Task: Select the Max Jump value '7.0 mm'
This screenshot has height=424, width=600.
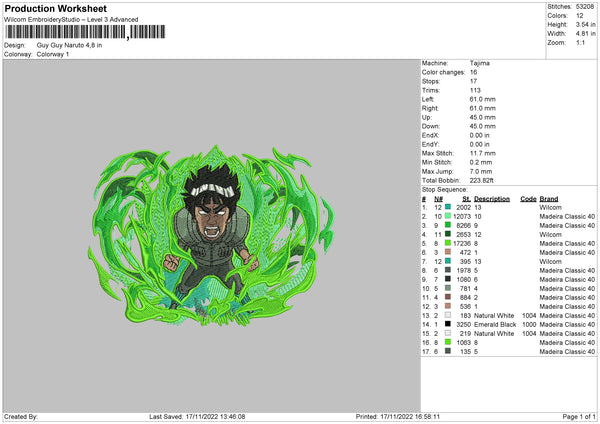Action: point(481,171)
